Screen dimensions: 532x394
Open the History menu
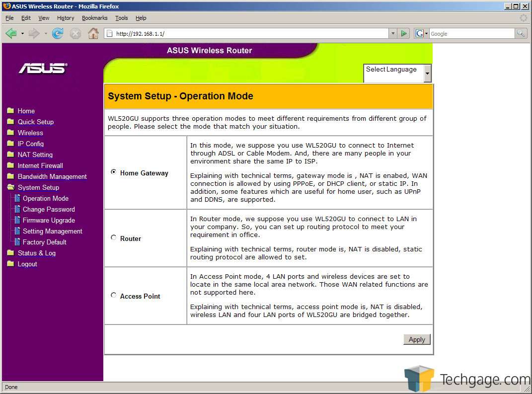tap(66, 18)
